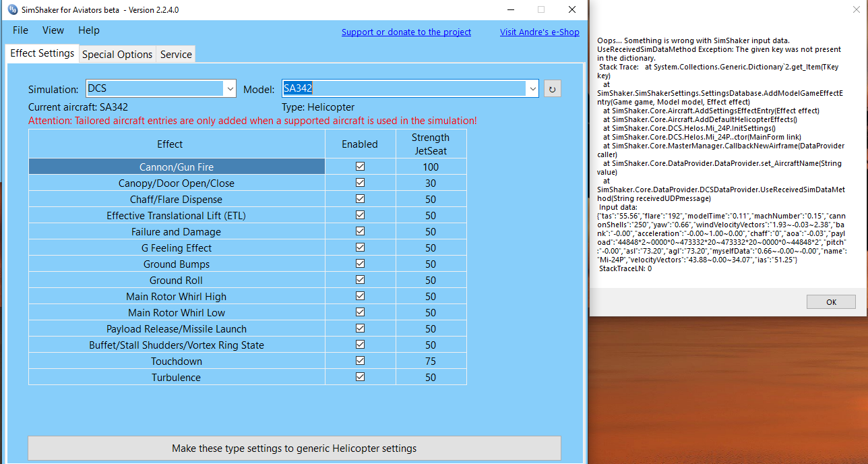Click the red Attention tailored aircraft warning text

(253, 121)
